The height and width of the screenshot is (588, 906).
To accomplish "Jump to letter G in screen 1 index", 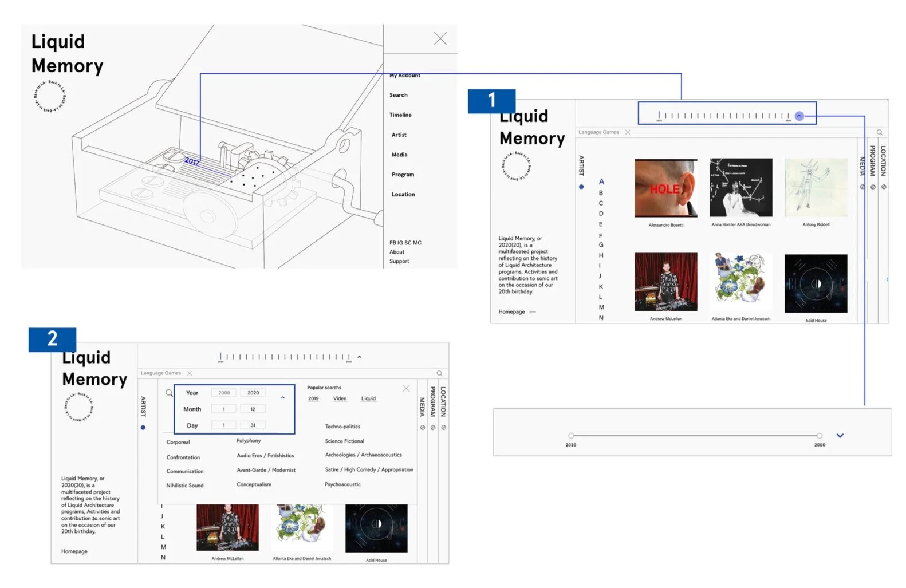I will [x=601, y=245].
